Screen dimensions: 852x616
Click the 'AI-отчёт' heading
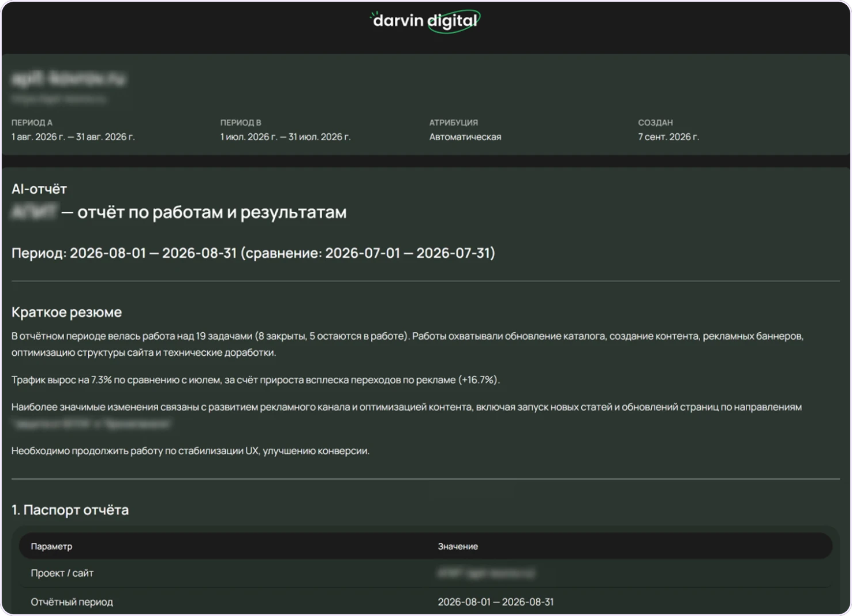[39, 189]
